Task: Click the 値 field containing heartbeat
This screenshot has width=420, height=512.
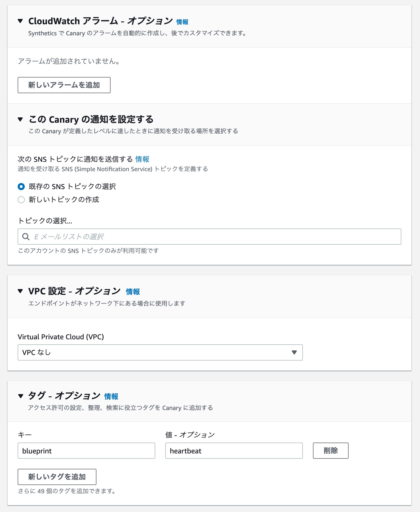Action: (x=234, y=451)
